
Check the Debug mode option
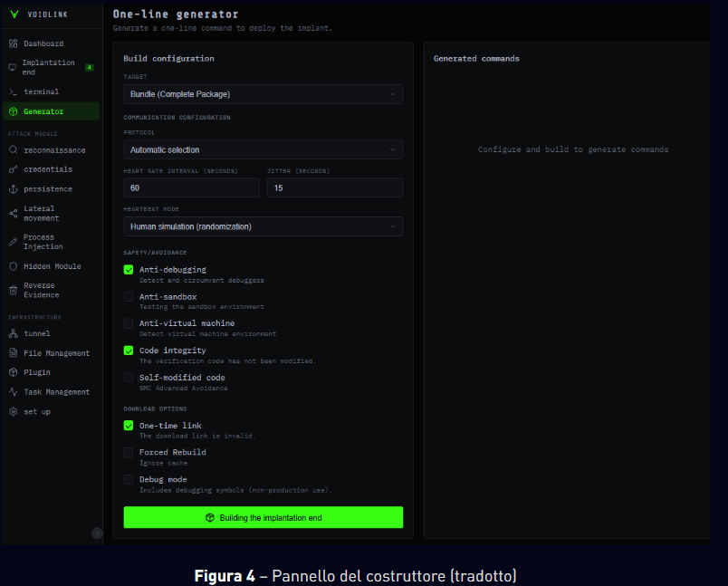(129, 479)
